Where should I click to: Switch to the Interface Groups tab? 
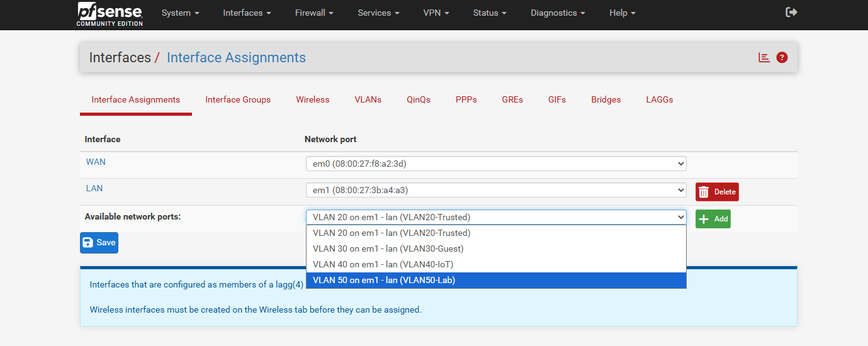pos(238,99)
